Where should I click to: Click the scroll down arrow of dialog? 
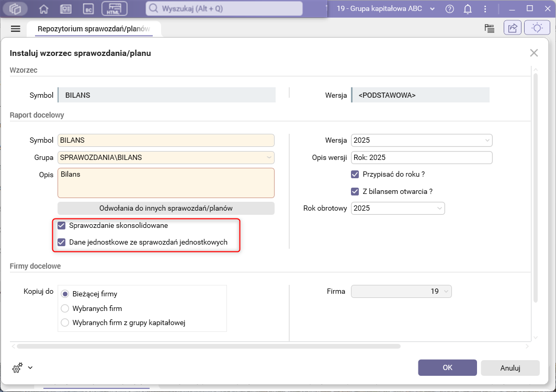(x=536, y=338)
